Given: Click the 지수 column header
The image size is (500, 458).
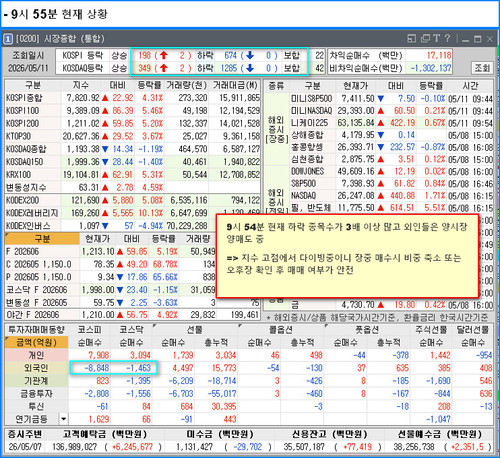Looking at the screenshot, I should pyautogui.click(x=81, y=85).
